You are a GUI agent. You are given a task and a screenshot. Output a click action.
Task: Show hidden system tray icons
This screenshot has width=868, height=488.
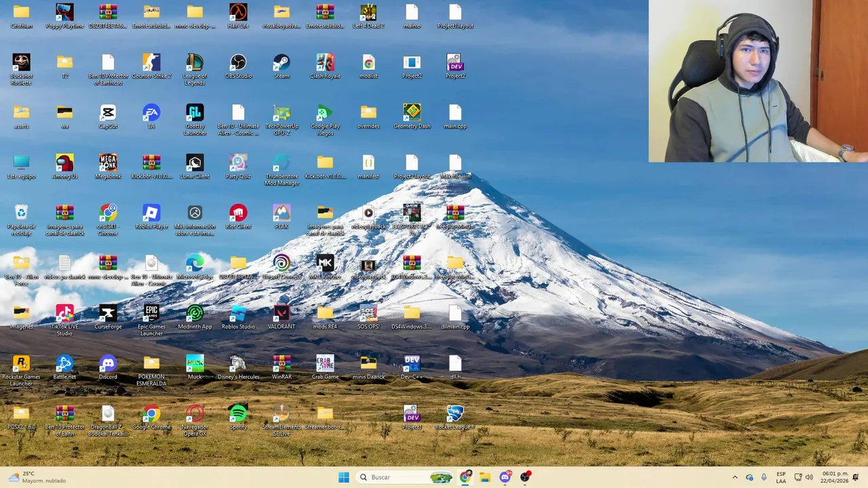click(x=734, y=477)
